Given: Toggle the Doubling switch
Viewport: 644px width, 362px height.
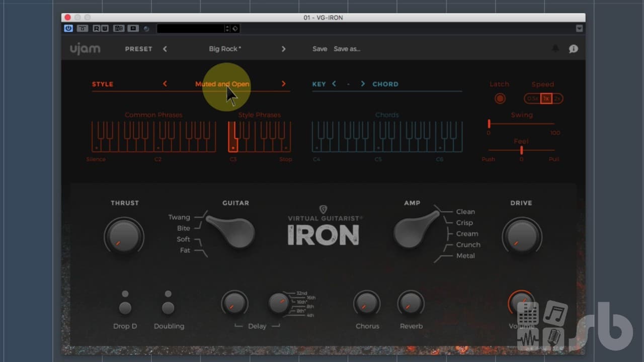Looking at the screenshot, I should tap(168, 308).
